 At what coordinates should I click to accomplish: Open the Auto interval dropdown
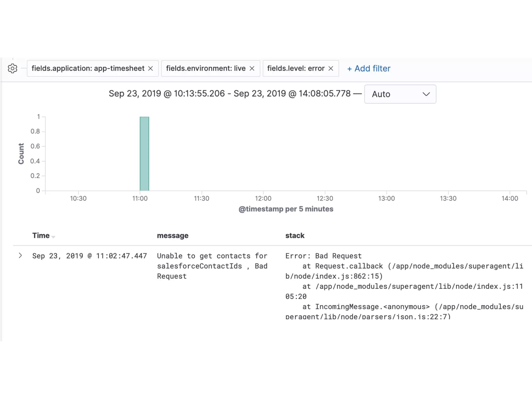click(x=400, y=94)
